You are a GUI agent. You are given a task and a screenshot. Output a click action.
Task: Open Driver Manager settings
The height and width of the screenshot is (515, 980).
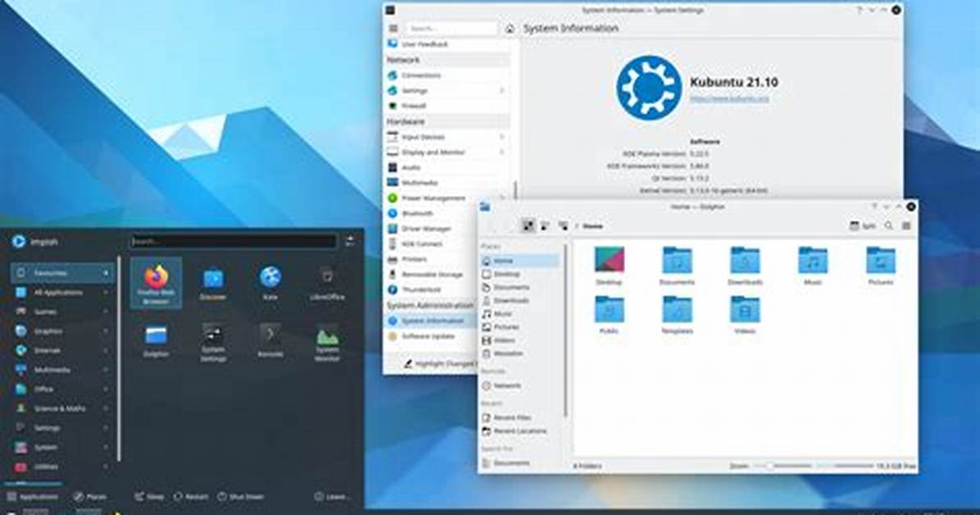click(431, 229)
